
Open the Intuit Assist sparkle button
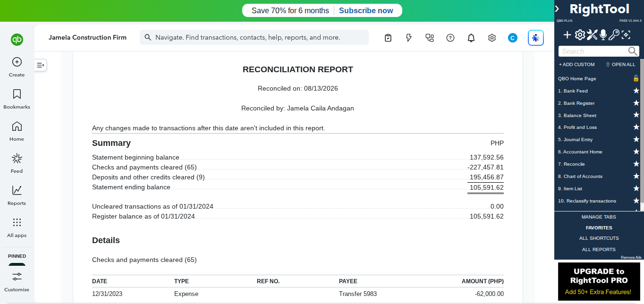click(536, 38)
